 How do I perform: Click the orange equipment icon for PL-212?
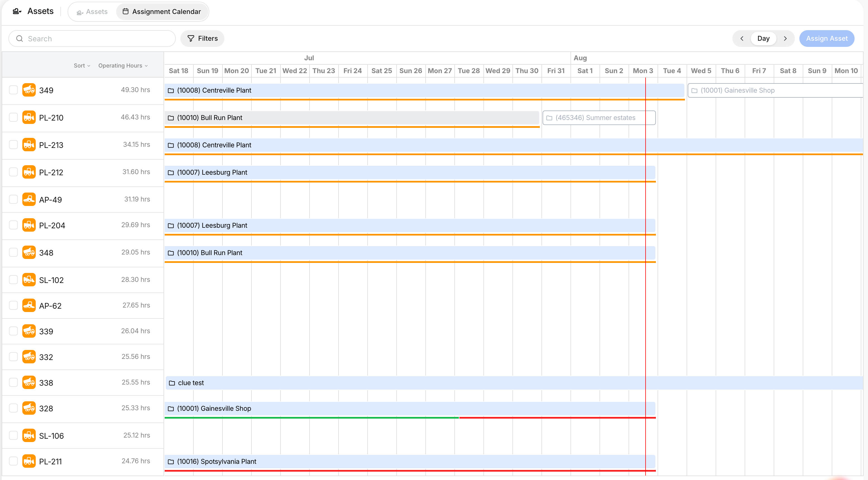tap(29, 172)
